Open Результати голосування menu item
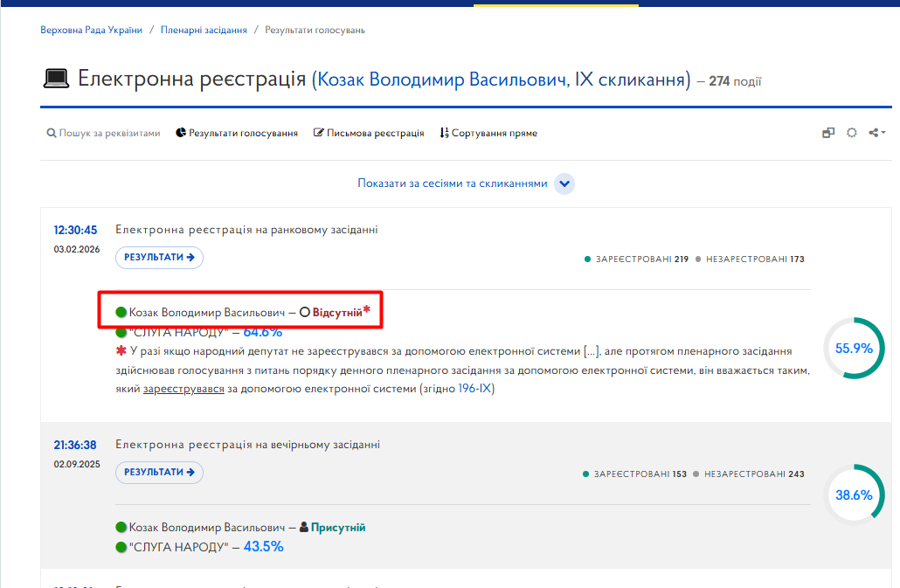The height and width of the screenshot is (588, 900). click(x=244, y=133)
